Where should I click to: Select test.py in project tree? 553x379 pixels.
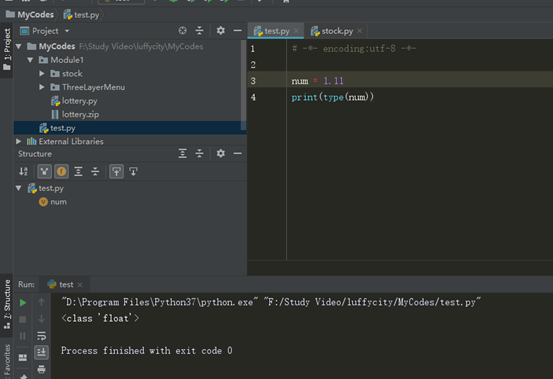[130, 128]
